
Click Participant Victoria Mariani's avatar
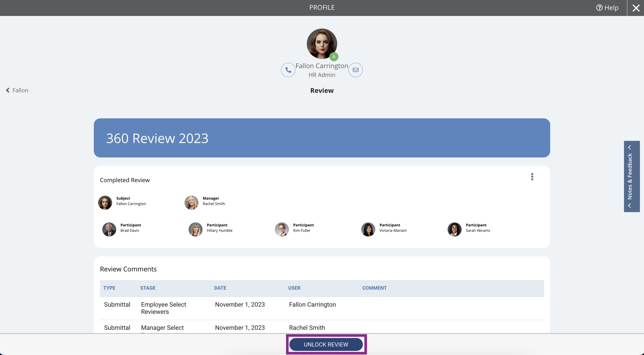368,229
